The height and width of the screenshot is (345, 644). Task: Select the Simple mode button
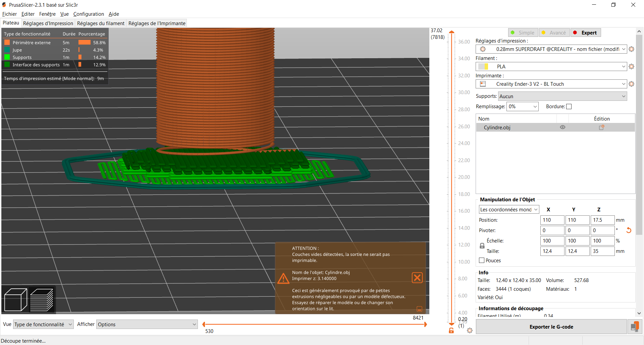(x=523, y=33)
